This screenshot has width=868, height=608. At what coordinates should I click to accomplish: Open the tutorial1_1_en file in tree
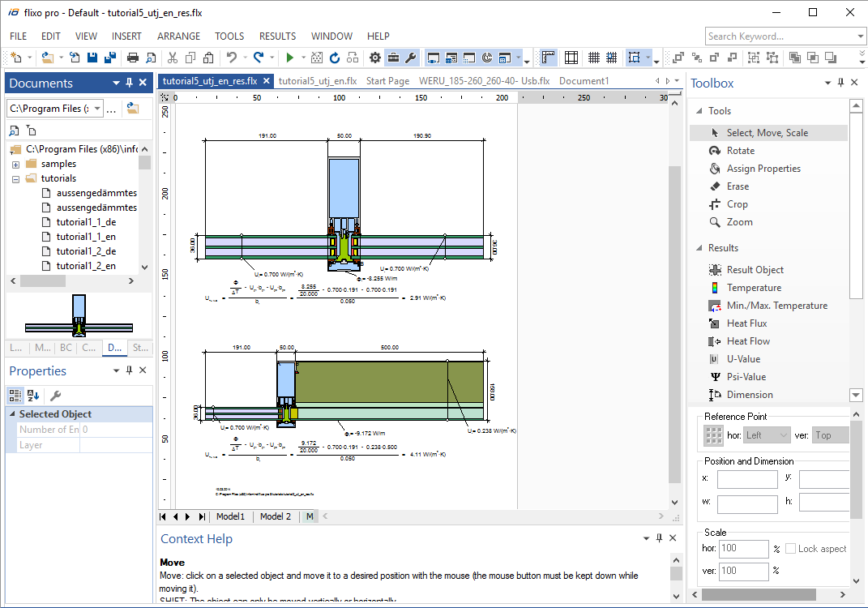[86, 237]
